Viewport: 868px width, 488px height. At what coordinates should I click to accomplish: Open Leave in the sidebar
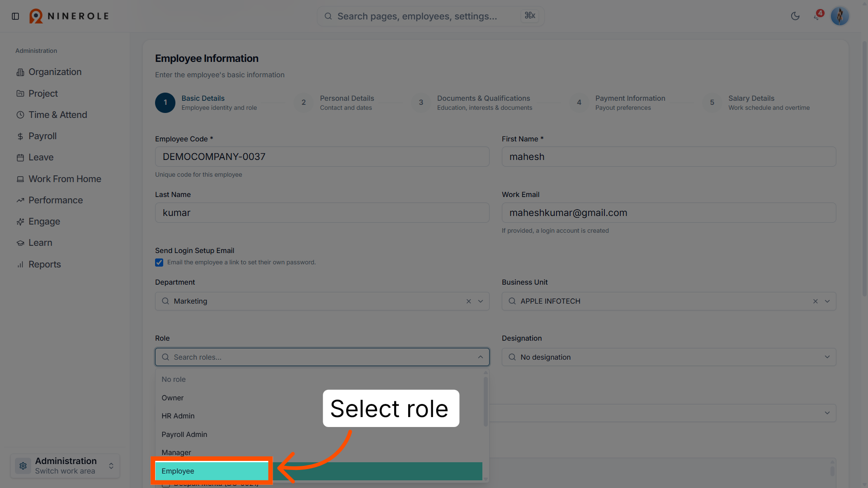coord(41,157)
